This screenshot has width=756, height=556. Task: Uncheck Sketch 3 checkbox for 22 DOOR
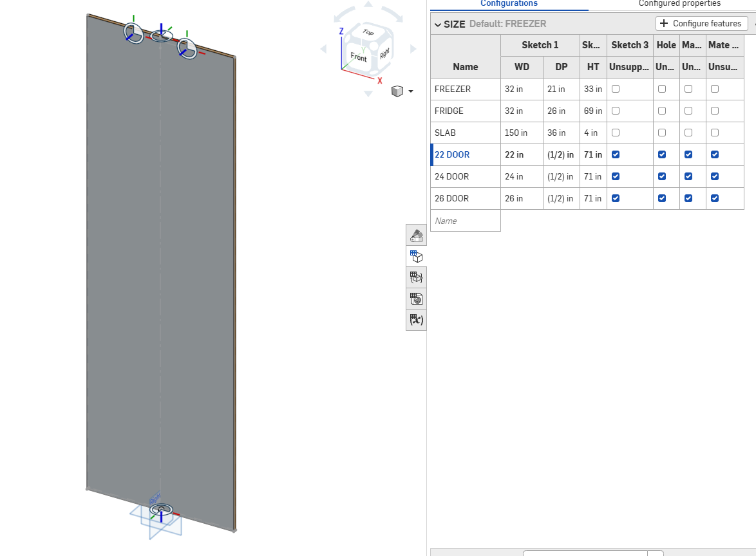[616, 154]
